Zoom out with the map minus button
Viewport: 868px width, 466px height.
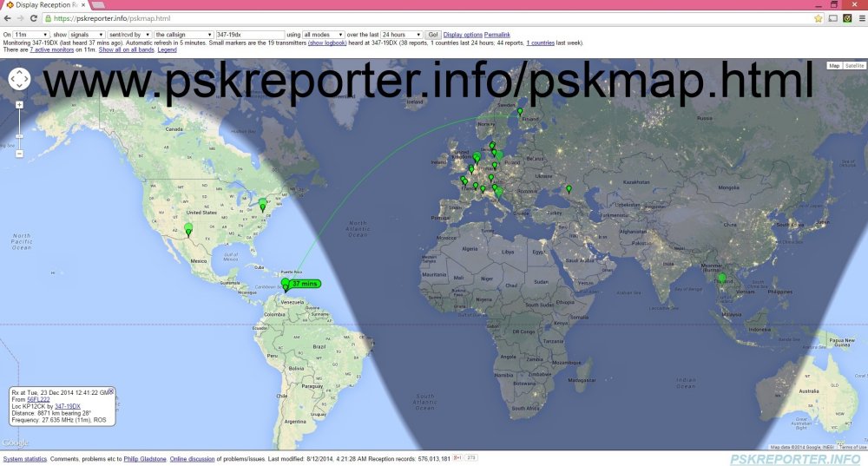pos(19,154)
